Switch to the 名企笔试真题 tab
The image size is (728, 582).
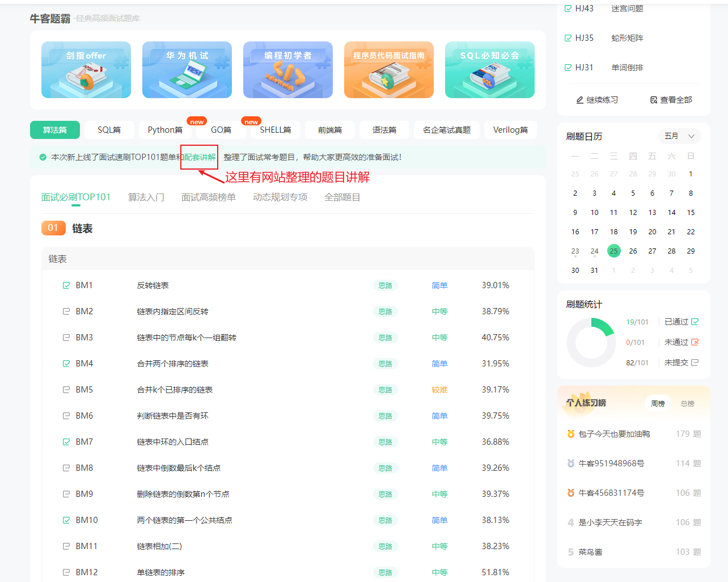coord(447,130)
